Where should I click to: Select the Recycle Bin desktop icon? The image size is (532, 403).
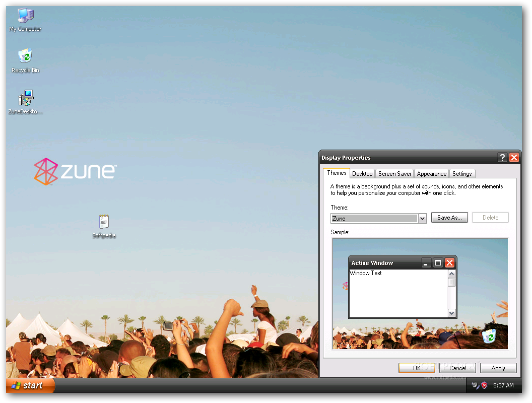(x=26, y=61)
